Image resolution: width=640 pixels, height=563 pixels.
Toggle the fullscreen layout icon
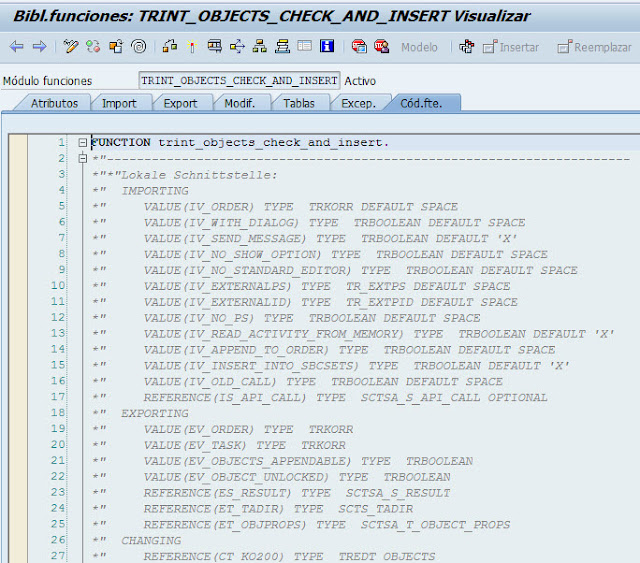coord(304,46)
